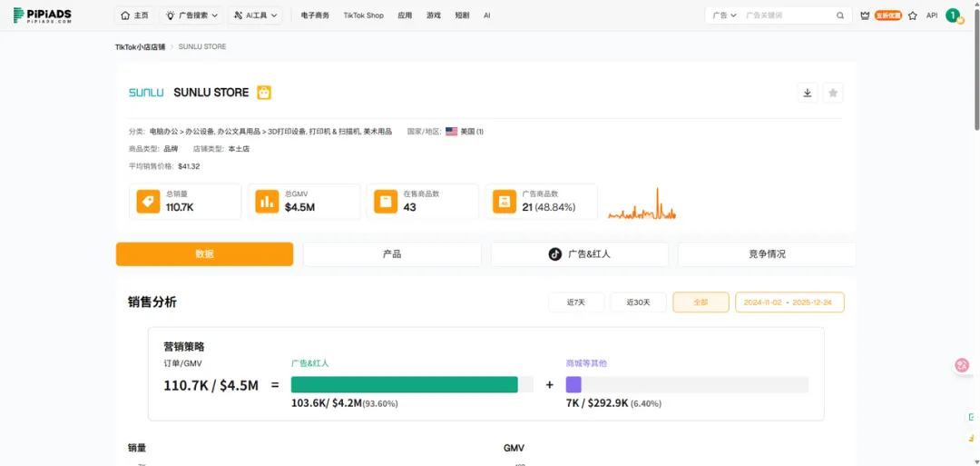Favorite SUNLU STORE with the star button
Viewport: 980px width, 466px height.
tap(833, 93)
